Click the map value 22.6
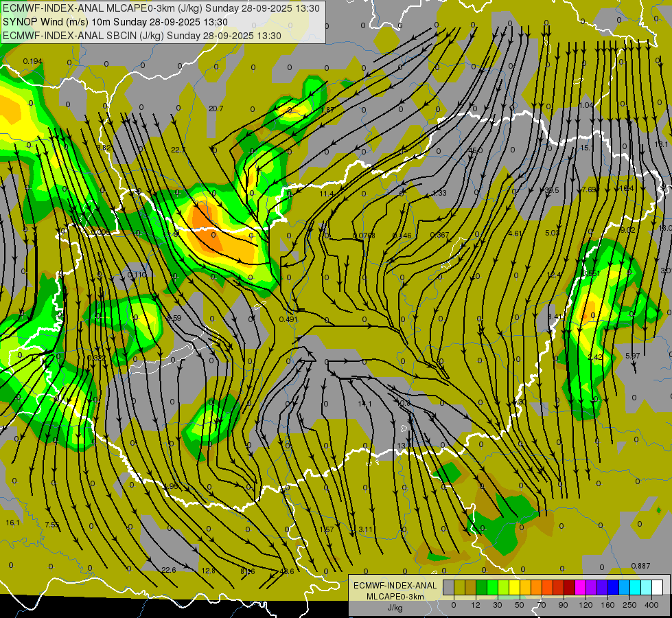The height and width of the screenshot is (618, 672). tap(169, 570)
